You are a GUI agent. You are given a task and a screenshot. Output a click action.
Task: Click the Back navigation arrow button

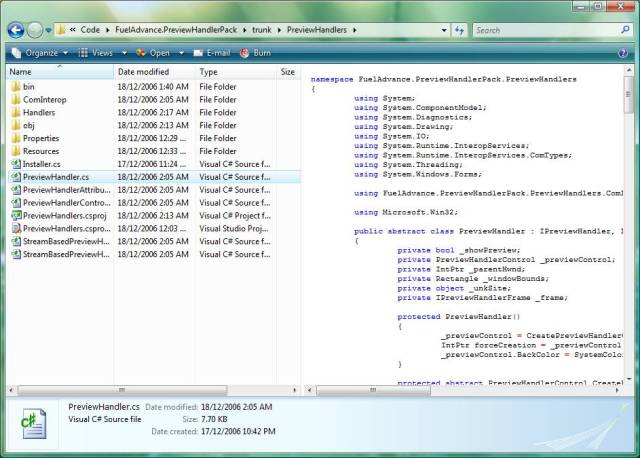tap(16, 30)
